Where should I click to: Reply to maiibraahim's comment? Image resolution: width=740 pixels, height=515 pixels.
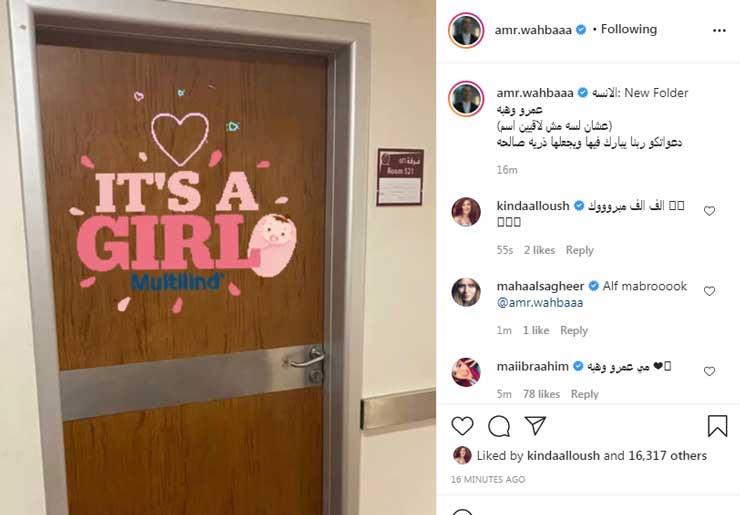click(584, 394)
